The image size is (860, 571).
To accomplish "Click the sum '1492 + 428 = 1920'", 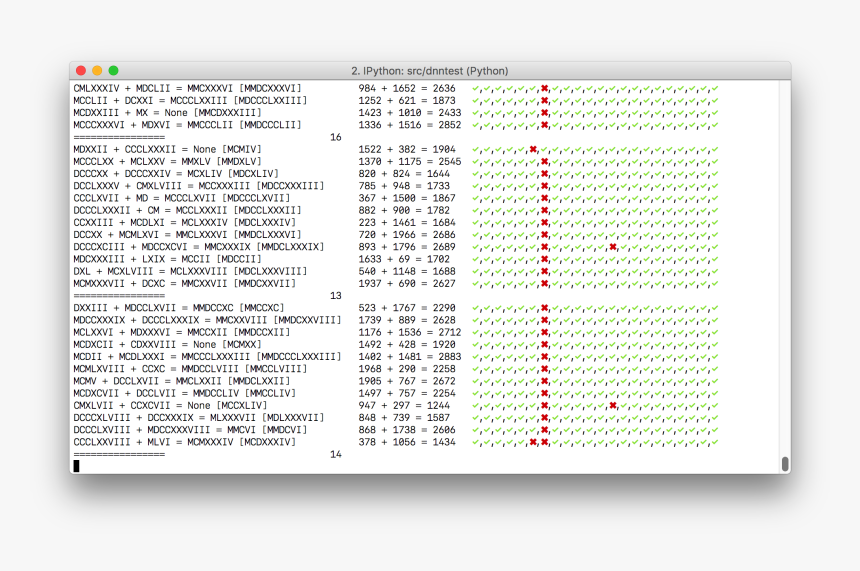I will point(407,344).
